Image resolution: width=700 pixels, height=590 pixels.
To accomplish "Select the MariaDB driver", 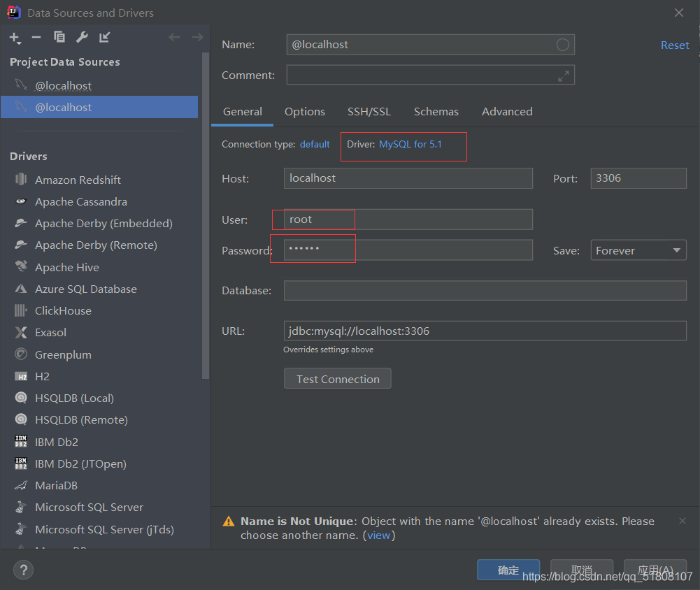I will coord(56,485).
